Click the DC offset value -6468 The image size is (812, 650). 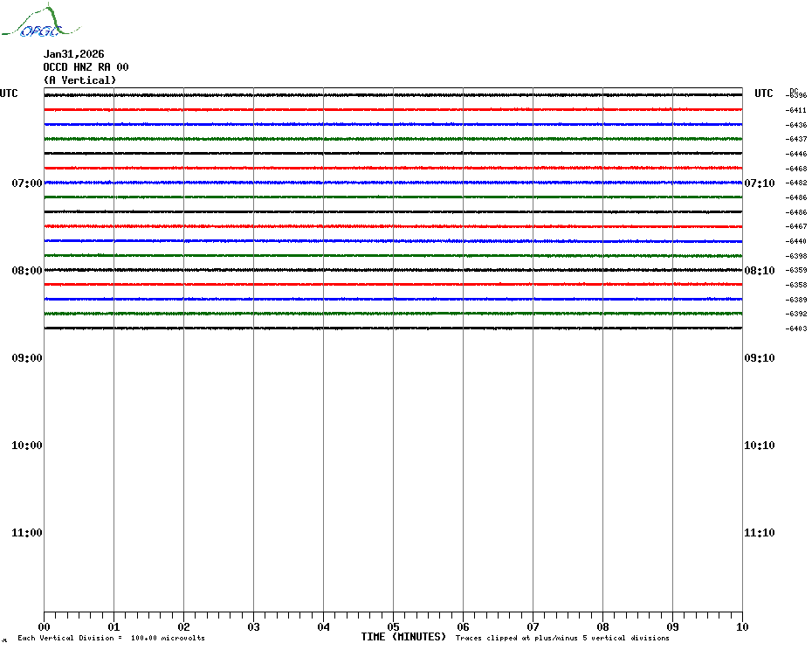coord(796,169)
